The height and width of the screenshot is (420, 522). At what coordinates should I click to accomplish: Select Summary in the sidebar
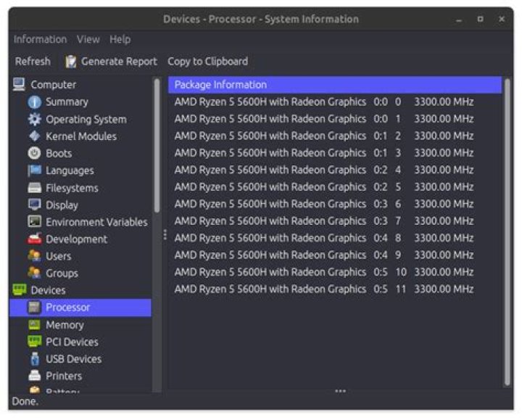(x=67, y=102)
